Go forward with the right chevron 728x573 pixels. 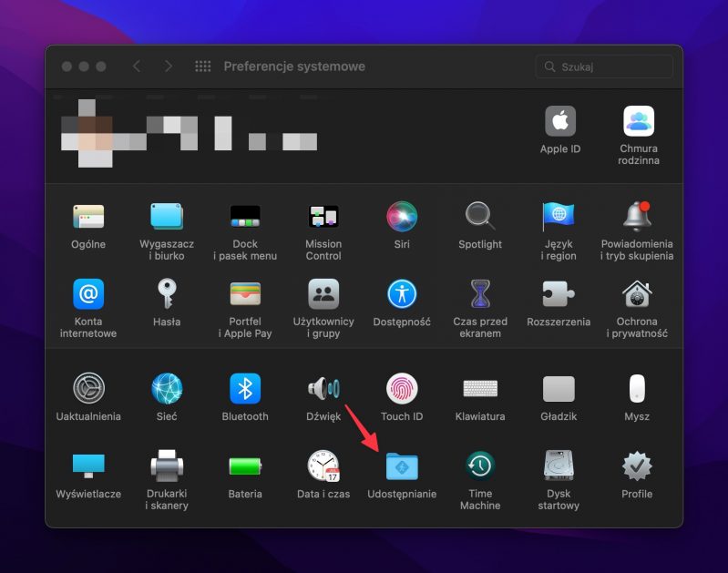coord(169,67)
